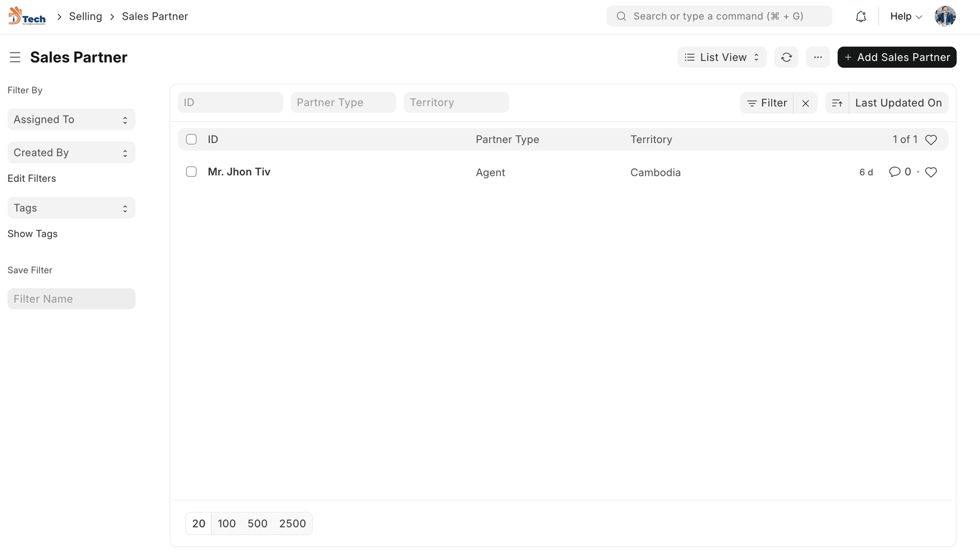Open the three-dot more options menu
980x557 pixels.
click(x=818, y=58)
